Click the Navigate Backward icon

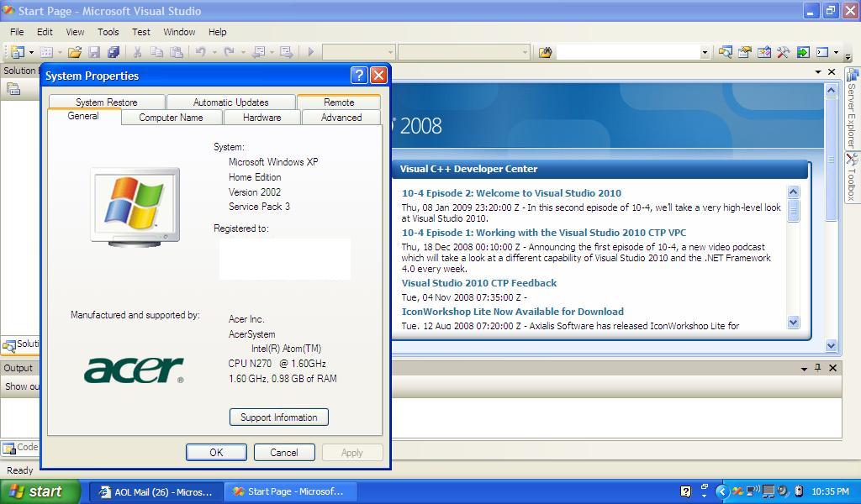click(x=258, y=52)
